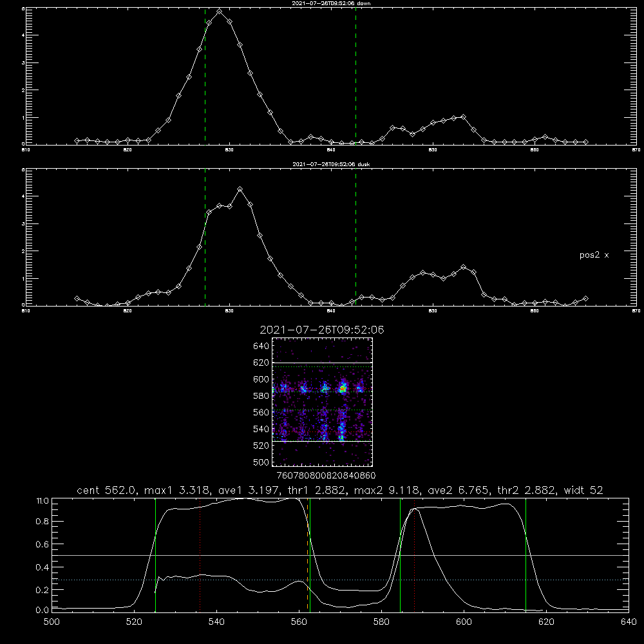644x644 pixels.
Task: Click the red dotted line near 536 in bottom plot
Action: pyautogui.click(x=200, y=555)
